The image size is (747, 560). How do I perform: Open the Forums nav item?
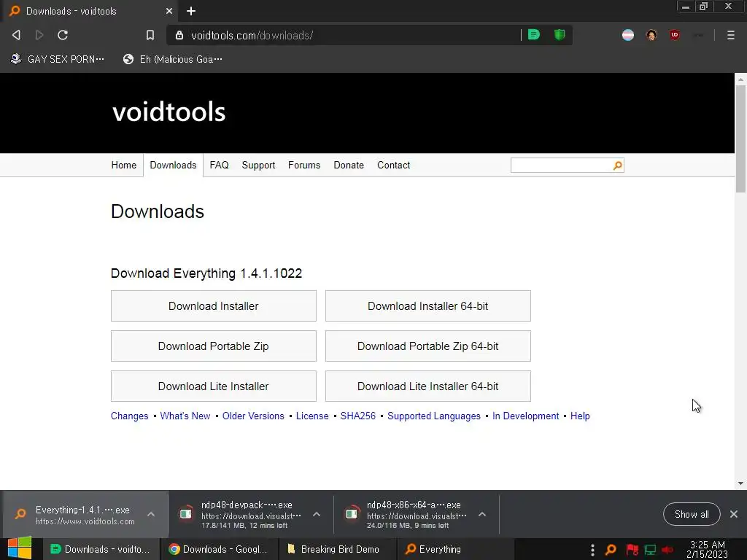coord(304,165)
